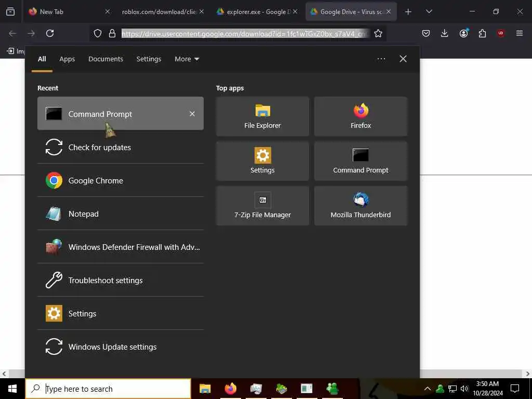Open the volume control in system tray
The height and width of the screenshot is (399, 532).
(x=464, y=389)
